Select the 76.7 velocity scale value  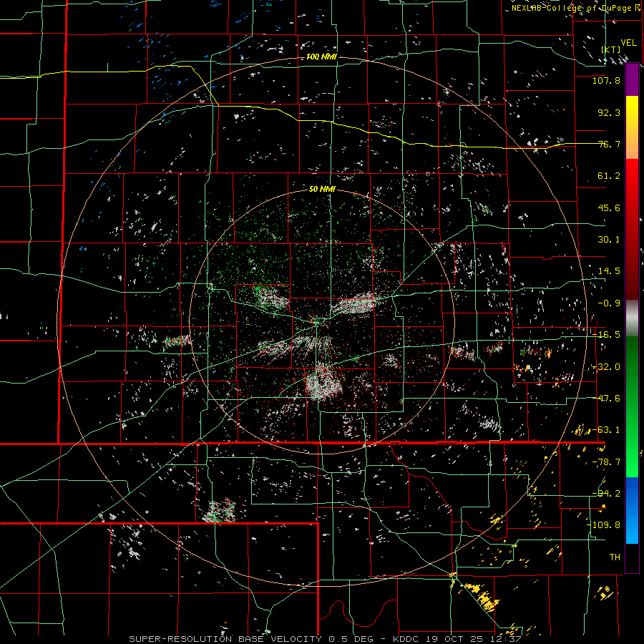pos(609,144)
